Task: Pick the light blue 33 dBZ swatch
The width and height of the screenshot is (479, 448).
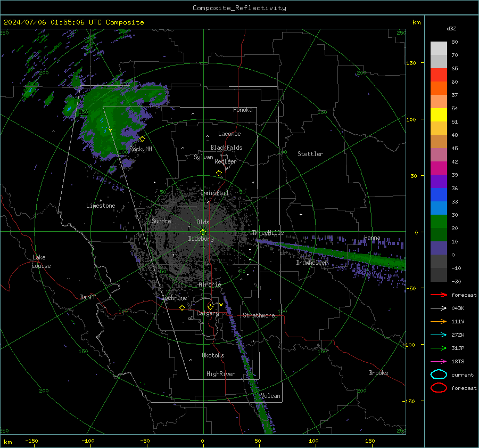Action: pos(439,208)
